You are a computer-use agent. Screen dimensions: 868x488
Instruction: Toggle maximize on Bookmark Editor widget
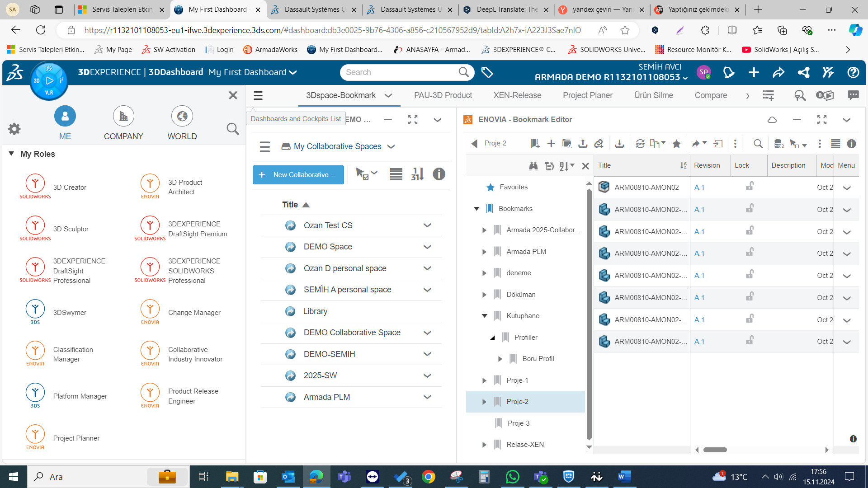tap(822, 120)
